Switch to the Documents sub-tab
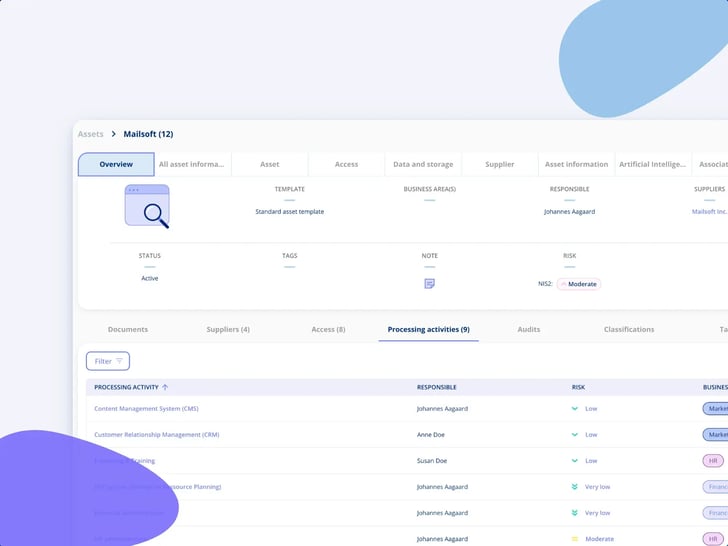The height and width of the screenshot is (546, 728). point(128,329)
